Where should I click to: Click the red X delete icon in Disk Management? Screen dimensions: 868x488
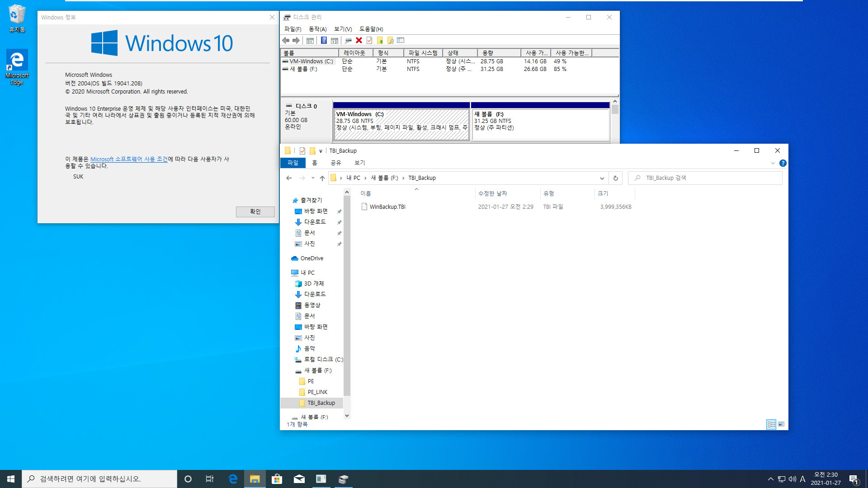click(x=359, y=41)
